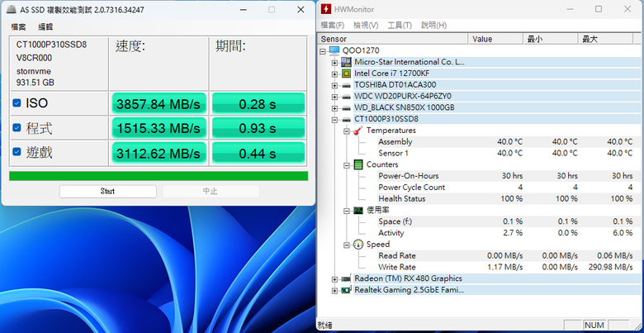Viewport: 644px width, 333px height.
Task: Open the 檔案(F) menu in HWMonitor
Action: [332, 26]
